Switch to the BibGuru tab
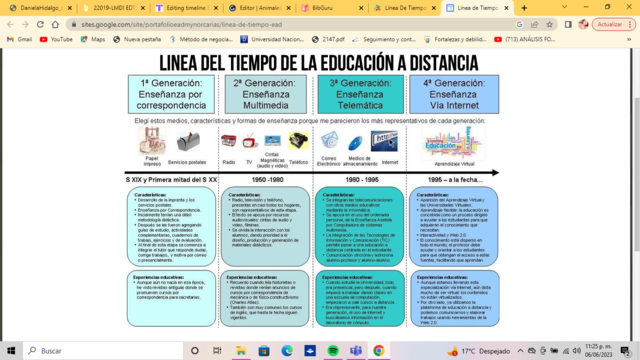 pyautogui.click(x=332, y=8)
